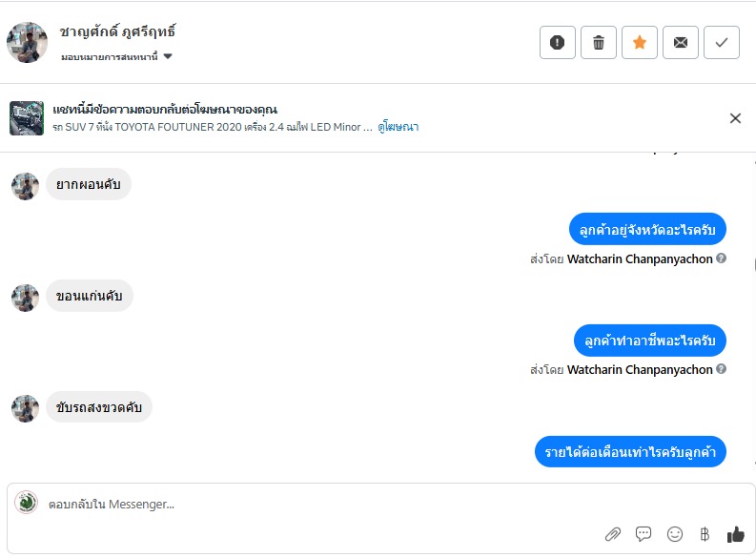Viewport: 756px width, 558px height.
Task: Open the emoji picker
Action: [675, 534]
